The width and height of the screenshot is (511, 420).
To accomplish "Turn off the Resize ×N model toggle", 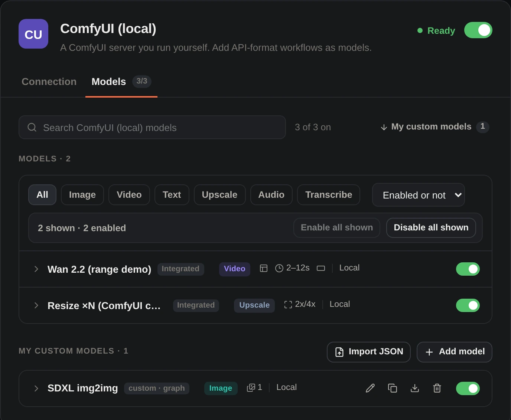I will click(468, 305).
